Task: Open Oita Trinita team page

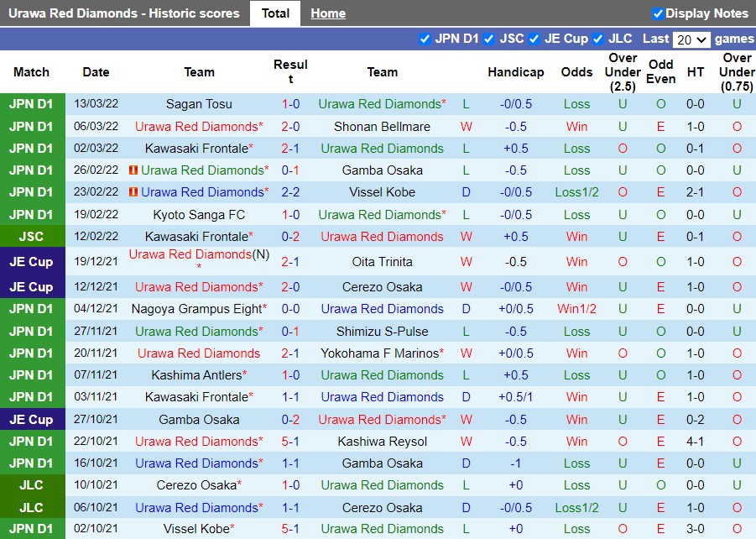Action: click(382, 262)
